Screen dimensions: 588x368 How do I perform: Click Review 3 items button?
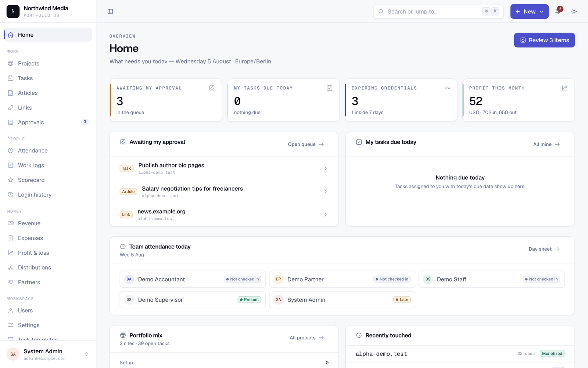tap(544, 40)
